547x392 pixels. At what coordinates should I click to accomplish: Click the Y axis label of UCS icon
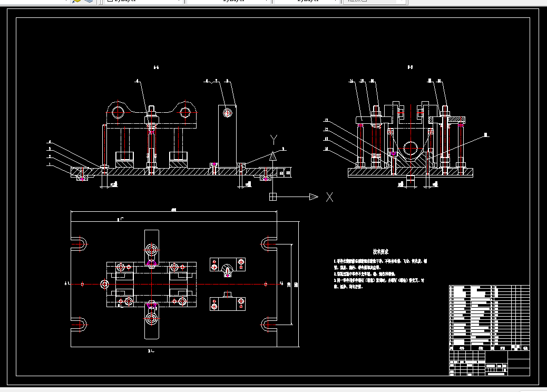point(273,140)
